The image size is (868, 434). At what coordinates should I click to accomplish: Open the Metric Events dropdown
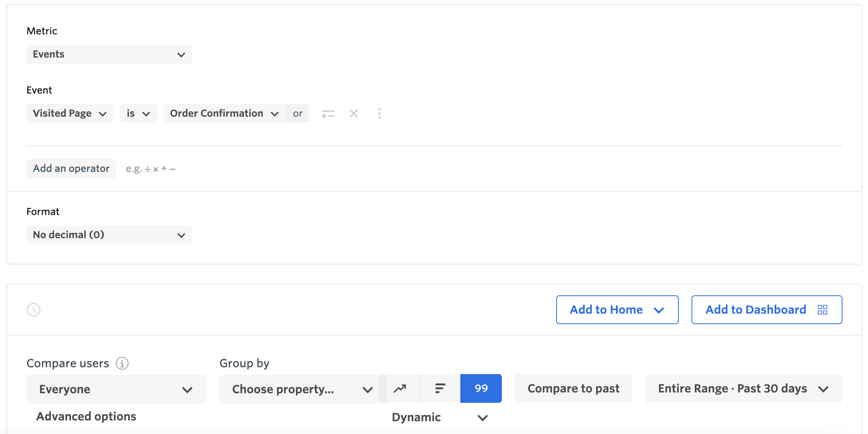point(109,54)
